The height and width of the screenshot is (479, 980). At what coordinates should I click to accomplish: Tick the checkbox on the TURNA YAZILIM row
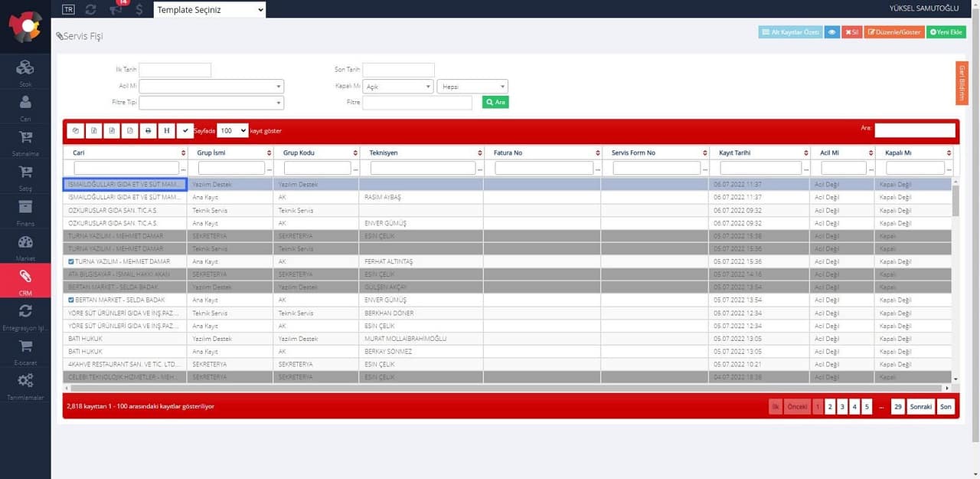(70, 261)
